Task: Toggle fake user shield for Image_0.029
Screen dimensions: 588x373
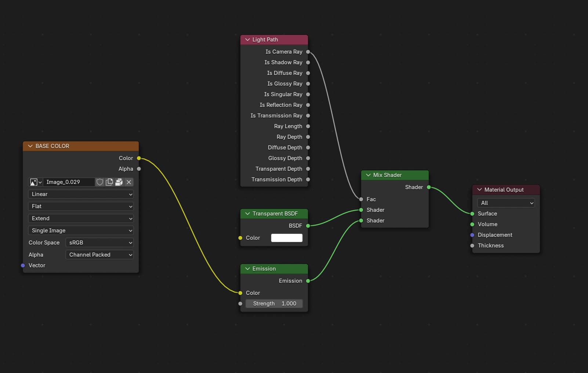Action: pos(100,182)
